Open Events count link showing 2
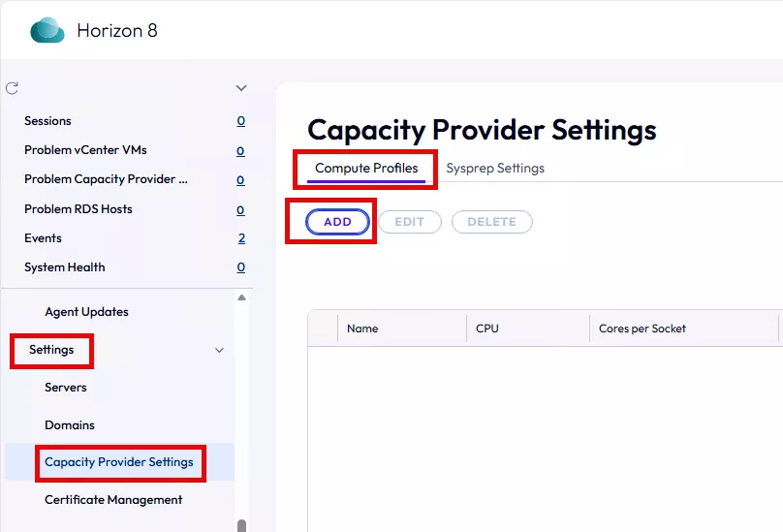 coord(241,238)
